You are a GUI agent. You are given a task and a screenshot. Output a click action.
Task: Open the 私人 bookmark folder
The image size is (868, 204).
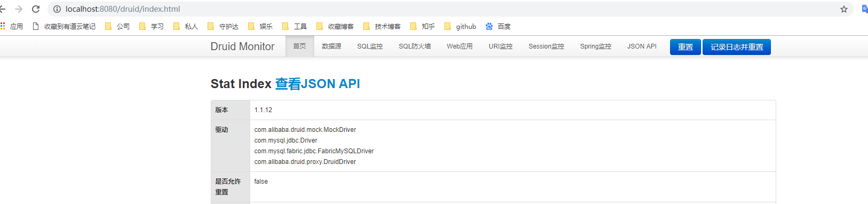[x=186, y=26]
